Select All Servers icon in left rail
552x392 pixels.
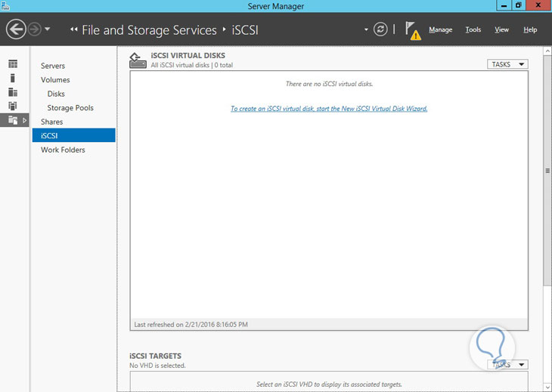coord(13,92)
